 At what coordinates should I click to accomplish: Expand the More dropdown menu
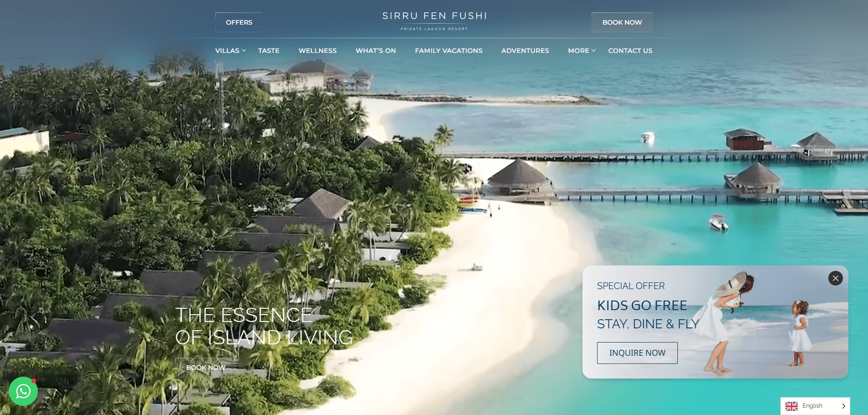coord(582,51)
